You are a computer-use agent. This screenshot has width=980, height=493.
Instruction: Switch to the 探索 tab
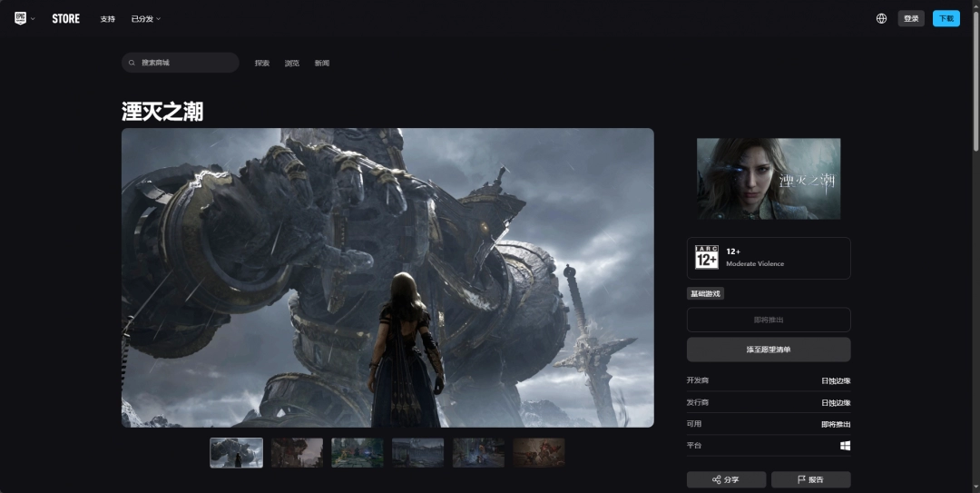[262, 64]
